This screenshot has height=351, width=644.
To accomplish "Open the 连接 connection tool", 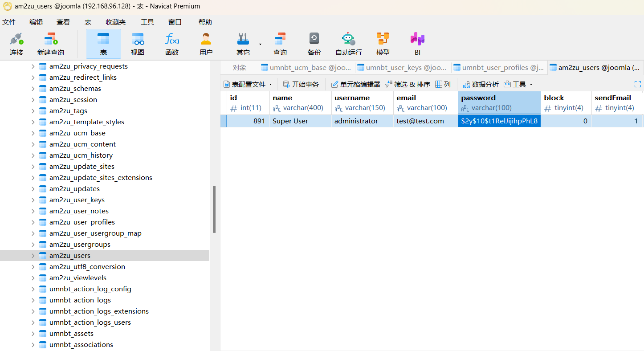I will pyautogui.click(x=16, y=44).
